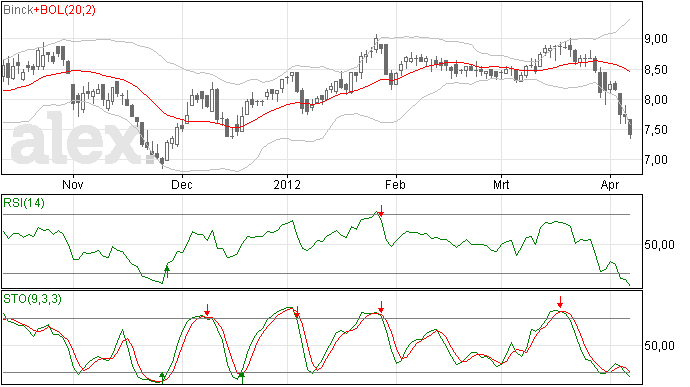
Task: Click the Nov date axis label
Action: pos(73,184)
